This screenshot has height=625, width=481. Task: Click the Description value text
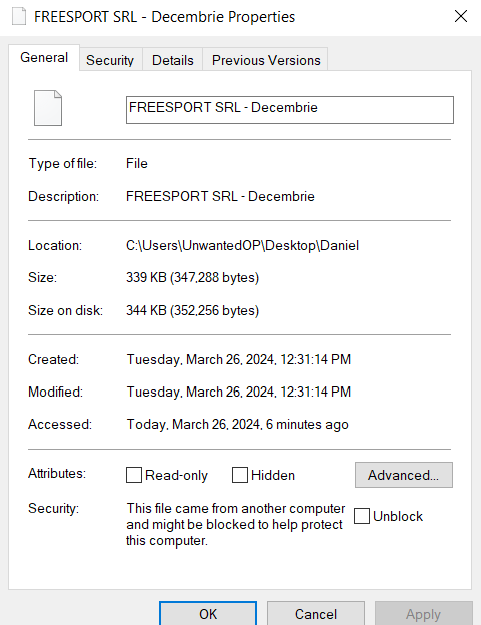pyautogui.click(x=220, y=196)
